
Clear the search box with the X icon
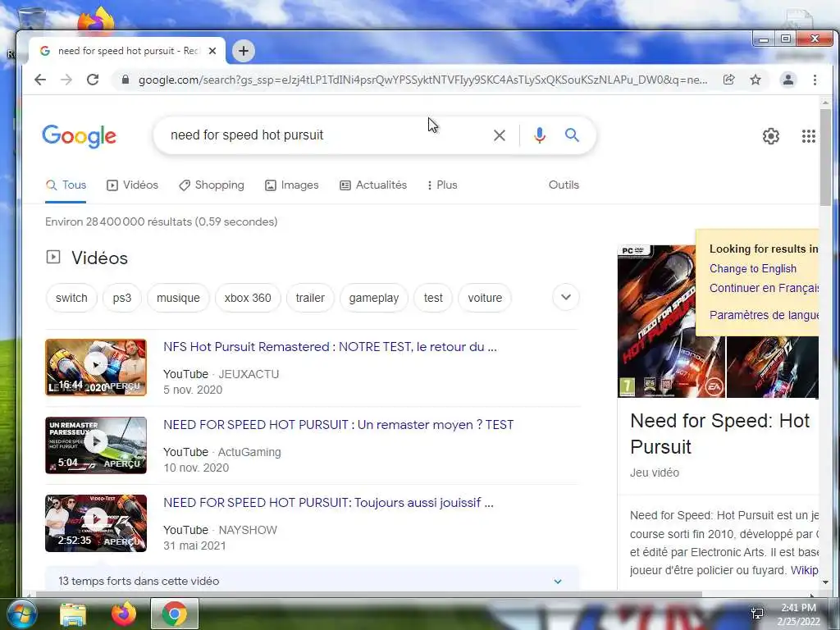pyautogui.click(x=500, y=135)
